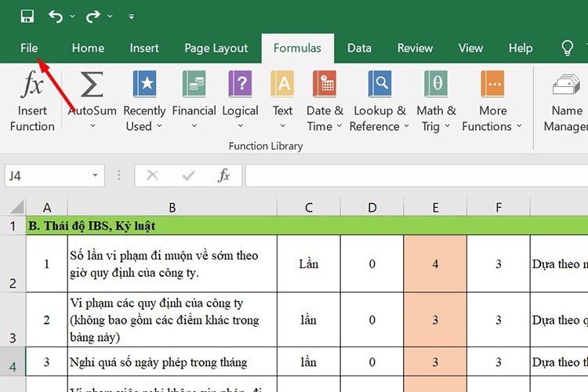
Task: Click cell 'Số lần vi phạm đi muộn về sớm'
Action: [x=172, y=263]
